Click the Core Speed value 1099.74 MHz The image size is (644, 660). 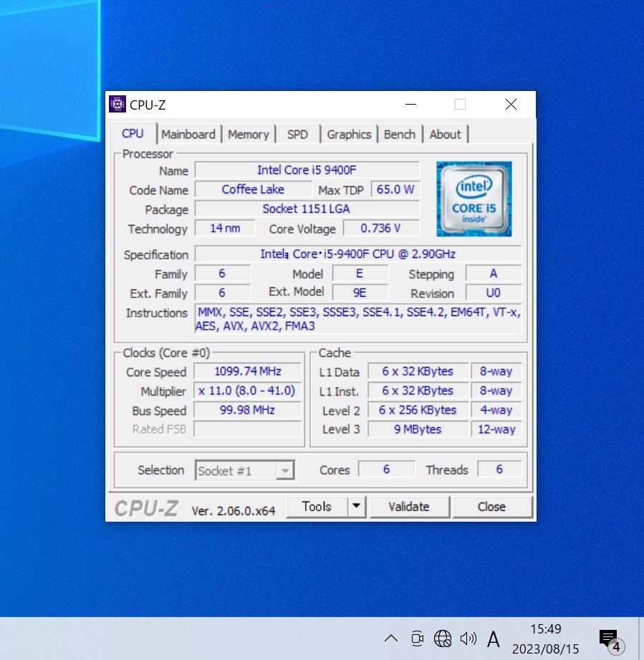[x=248, y=371]
